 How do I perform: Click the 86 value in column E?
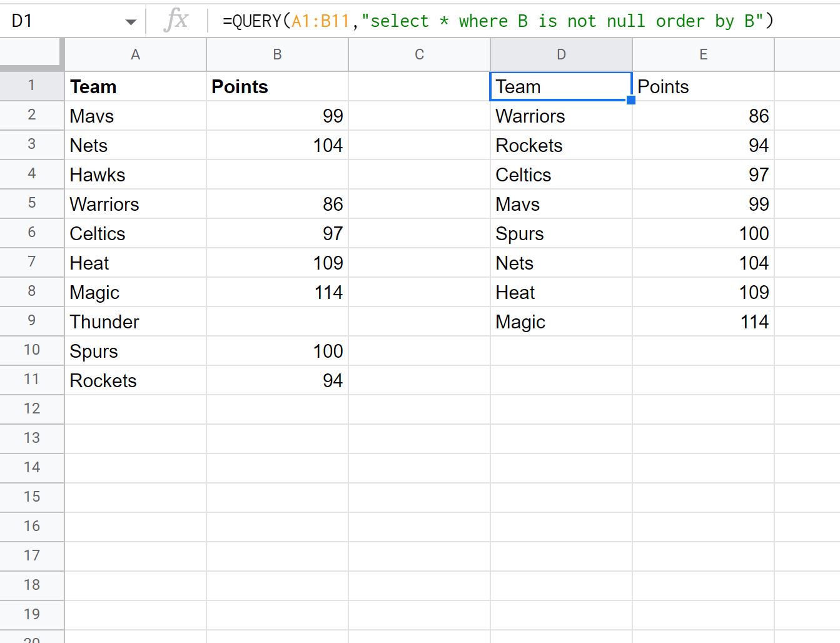703,116
